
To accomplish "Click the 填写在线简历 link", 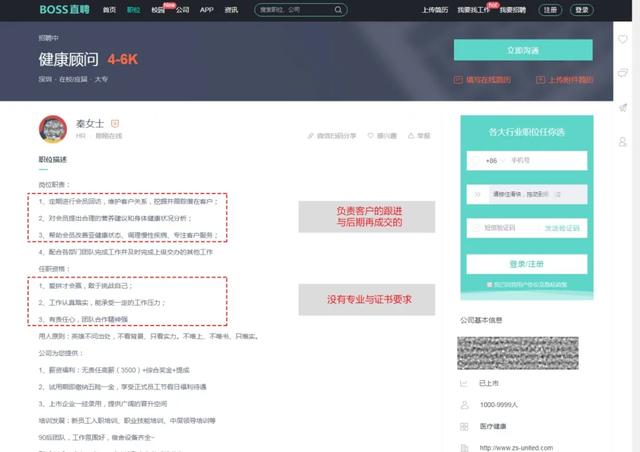I will click(488, 80).
